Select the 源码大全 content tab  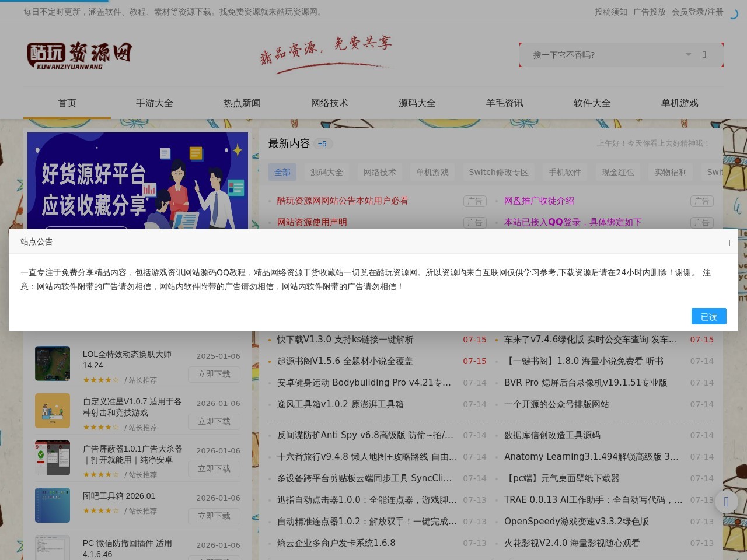(x=327, y=172)
